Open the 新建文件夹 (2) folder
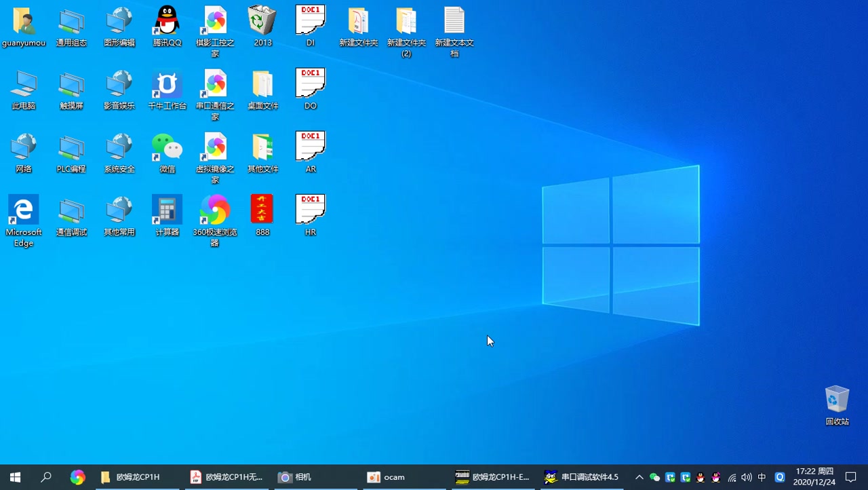868x490 pixels. pos(406,32)
